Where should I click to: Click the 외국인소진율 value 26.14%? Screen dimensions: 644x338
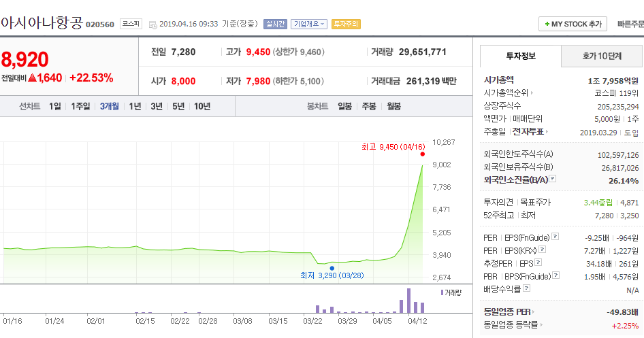(x=624, y=181)
